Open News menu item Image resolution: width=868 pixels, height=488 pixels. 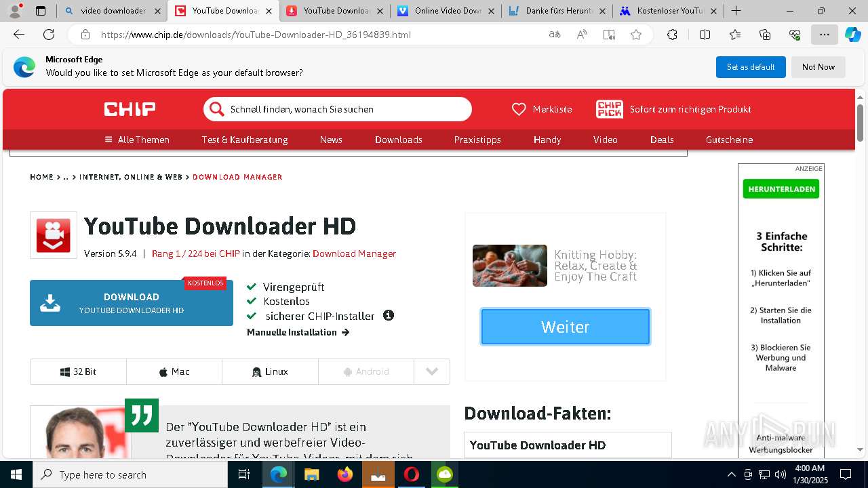331,140
